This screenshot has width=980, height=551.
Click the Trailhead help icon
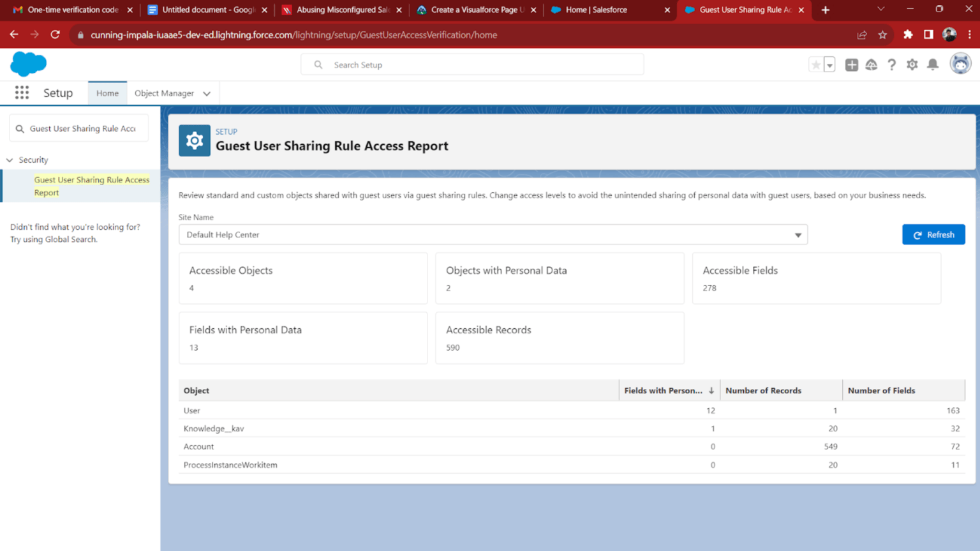(872, 64)
